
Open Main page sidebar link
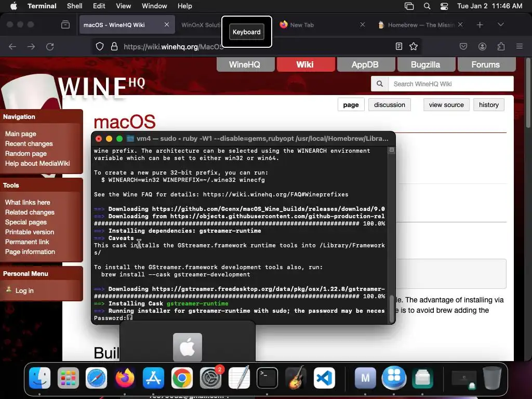tap(21, 134)
